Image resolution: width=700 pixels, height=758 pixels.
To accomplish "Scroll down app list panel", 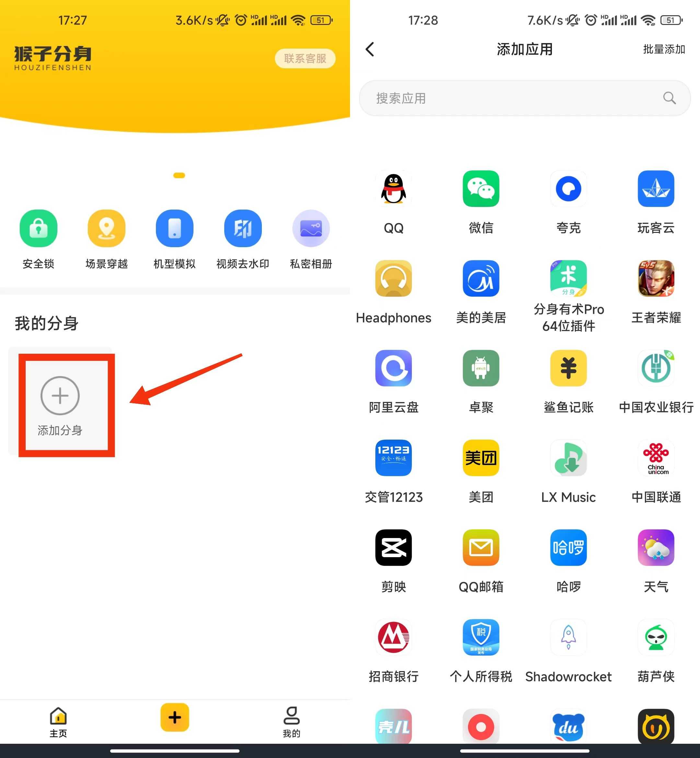I will click(x=525, y=429).
